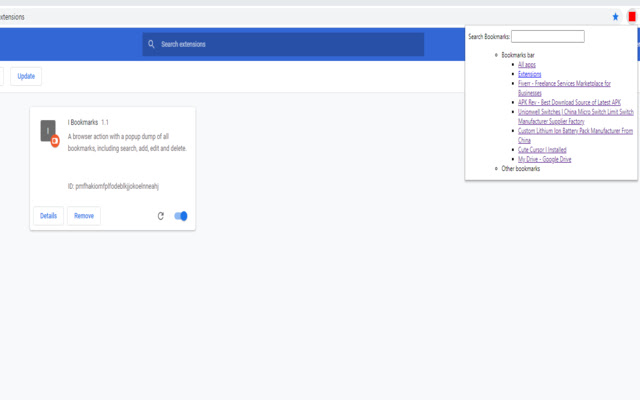Select the Bookmarks bar folder
The image size is (640, 400).
click(518, 55)
